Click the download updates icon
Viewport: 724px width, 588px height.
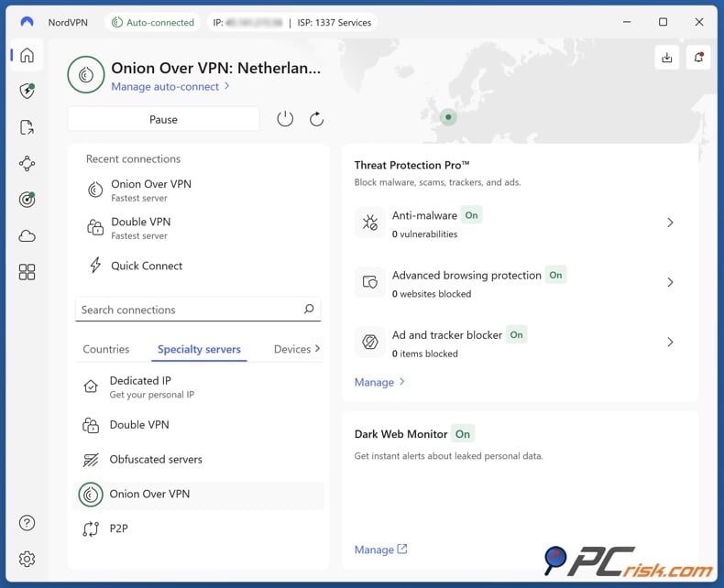(x=667, y=57)
